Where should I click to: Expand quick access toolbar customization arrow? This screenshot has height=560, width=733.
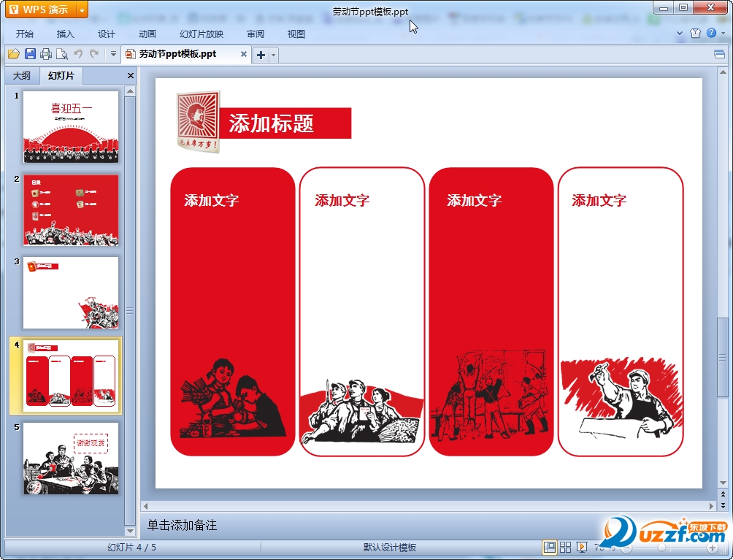113,54
